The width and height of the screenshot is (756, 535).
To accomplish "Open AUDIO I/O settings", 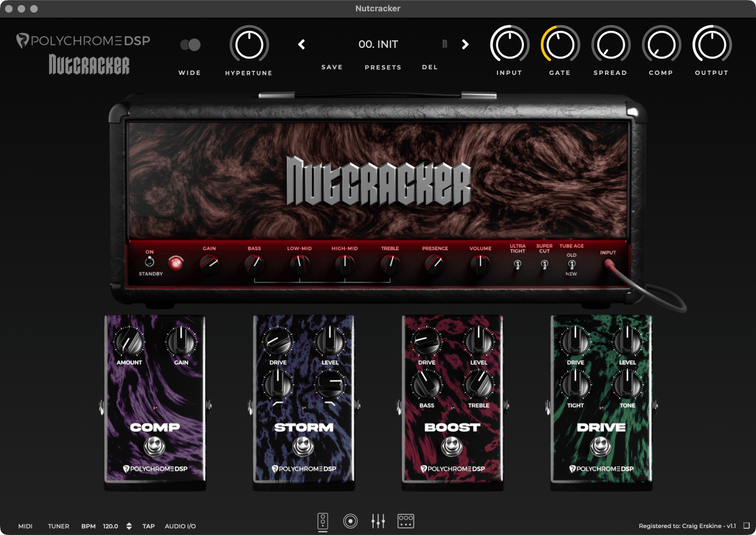I will point(181,526).
